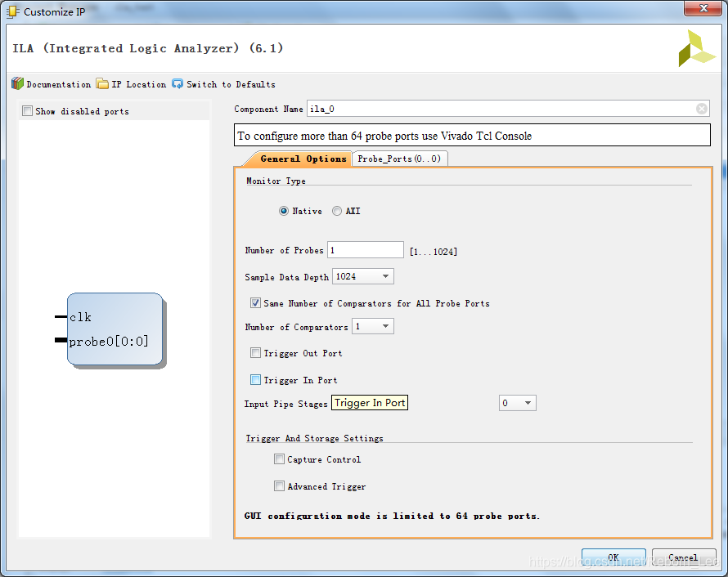Select the Native monitor type

coord(284,211)
